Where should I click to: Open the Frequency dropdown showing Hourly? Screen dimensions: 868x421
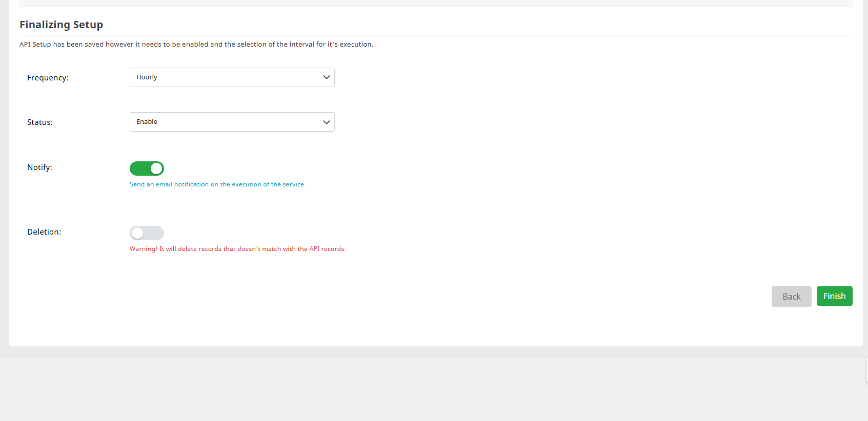pyautogui.click(x=232, y=77)
